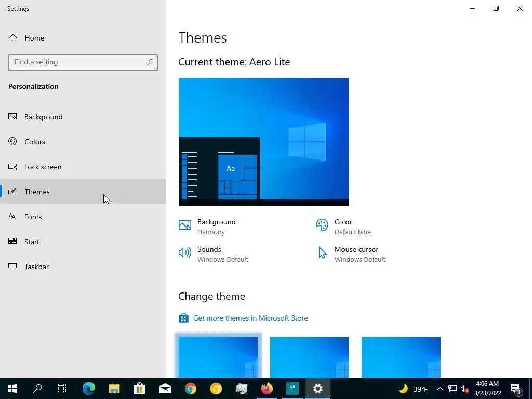Open the weather 39°F taskbar widget
This screenshot has width=532, height=399.
[x=413, y=389]
